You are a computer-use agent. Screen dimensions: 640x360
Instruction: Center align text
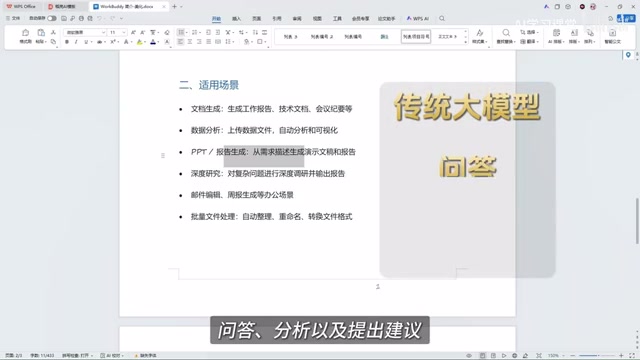point(190,42)
